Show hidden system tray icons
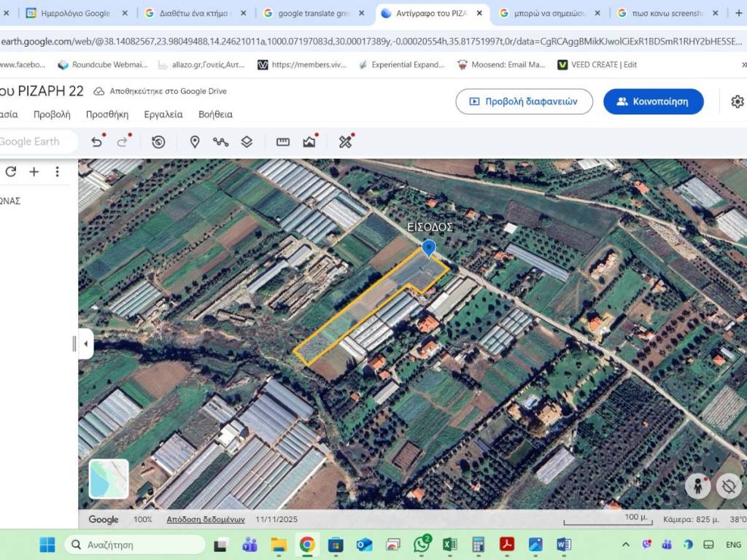Viewport: 747px width, 560px height. click(625, 544)
